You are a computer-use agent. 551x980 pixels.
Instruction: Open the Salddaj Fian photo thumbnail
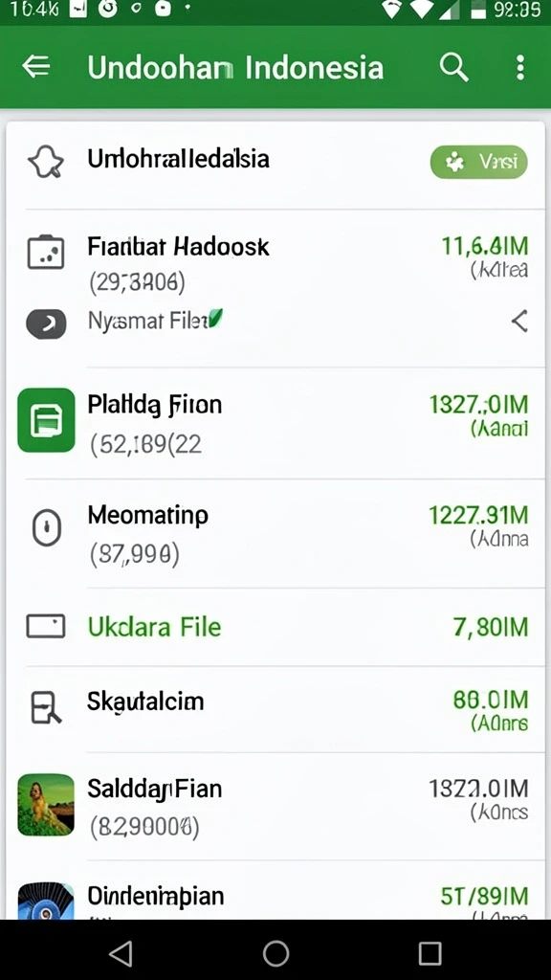[46, 804]
